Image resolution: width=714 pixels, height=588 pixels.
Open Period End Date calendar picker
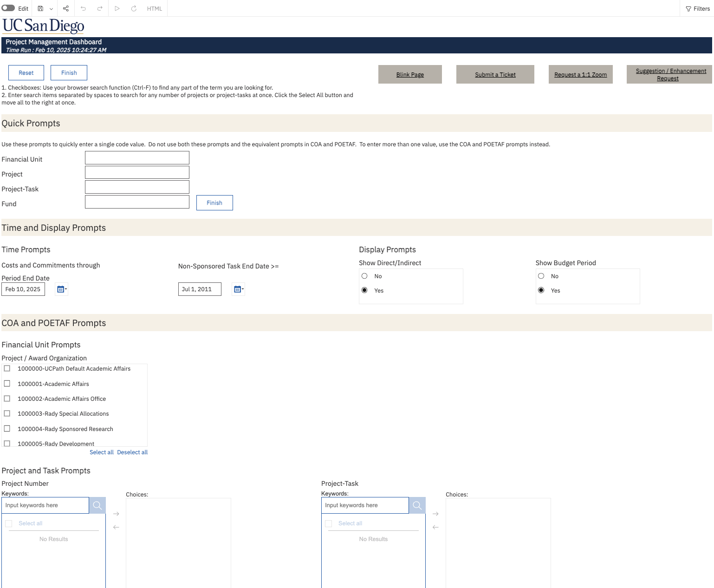click(61, 289)
